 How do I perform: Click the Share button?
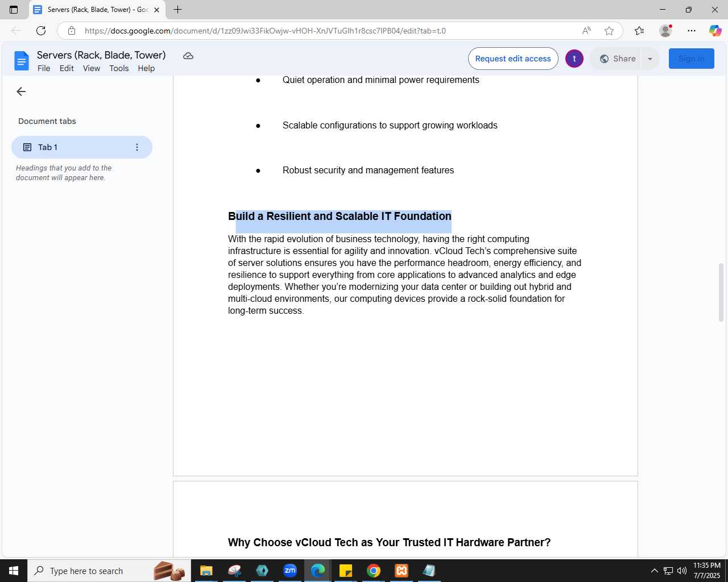pos(617,59)
